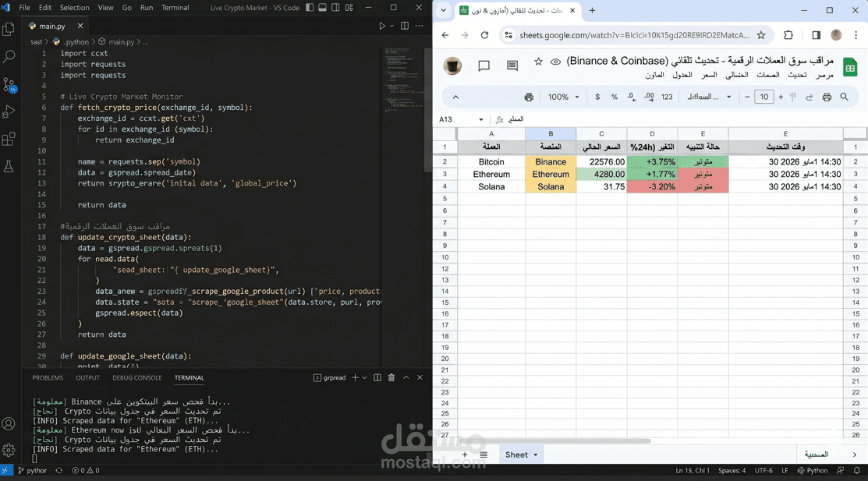Open the Extensions view in VS Code
The height and width of the screenshot is (481, 868).
coord(9,139)
